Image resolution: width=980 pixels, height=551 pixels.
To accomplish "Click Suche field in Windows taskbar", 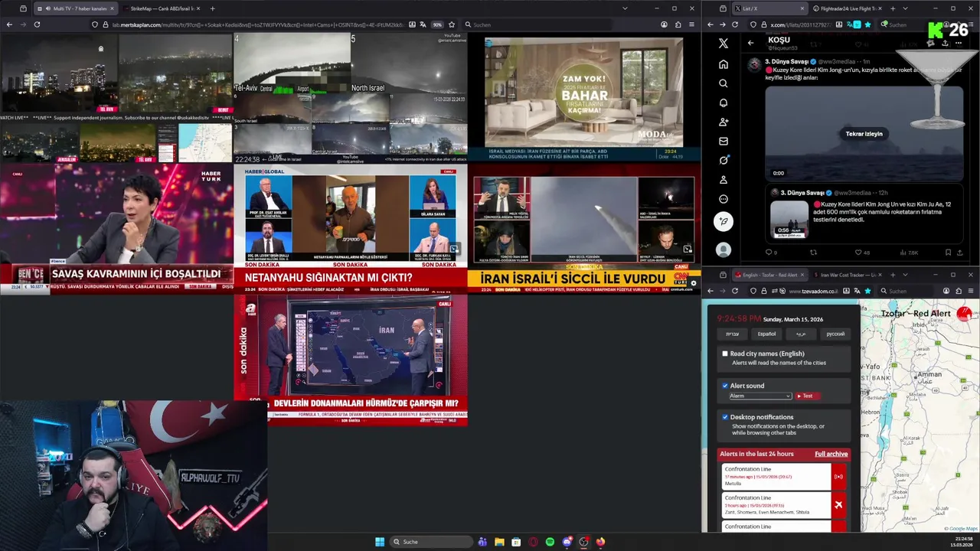I will [431, 542].
